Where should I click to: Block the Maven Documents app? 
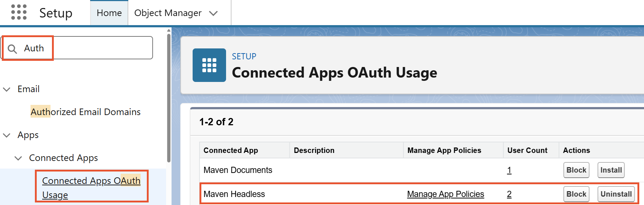[576, 170]
